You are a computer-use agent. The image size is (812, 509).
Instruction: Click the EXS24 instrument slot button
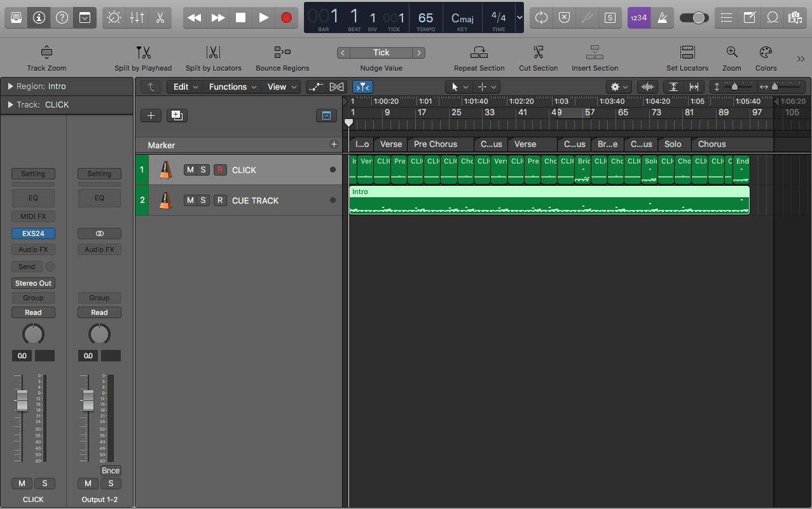pyautogui.click(x=33, y=234)
